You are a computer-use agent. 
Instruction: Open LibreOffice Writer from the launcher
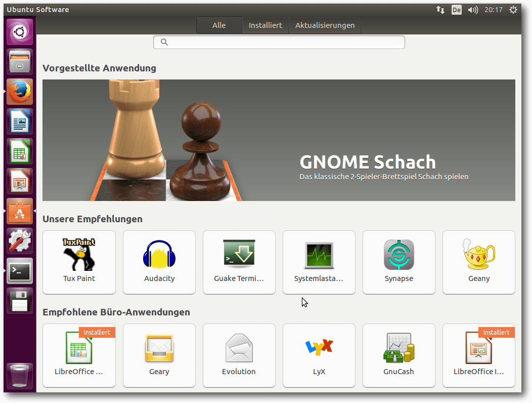[x=20, y=122]
